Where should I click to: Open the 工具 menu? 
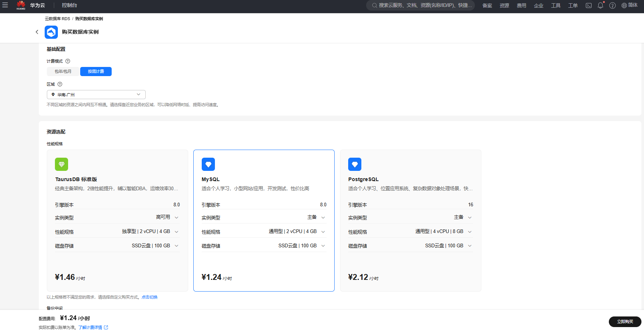click(x=556, y=5)
